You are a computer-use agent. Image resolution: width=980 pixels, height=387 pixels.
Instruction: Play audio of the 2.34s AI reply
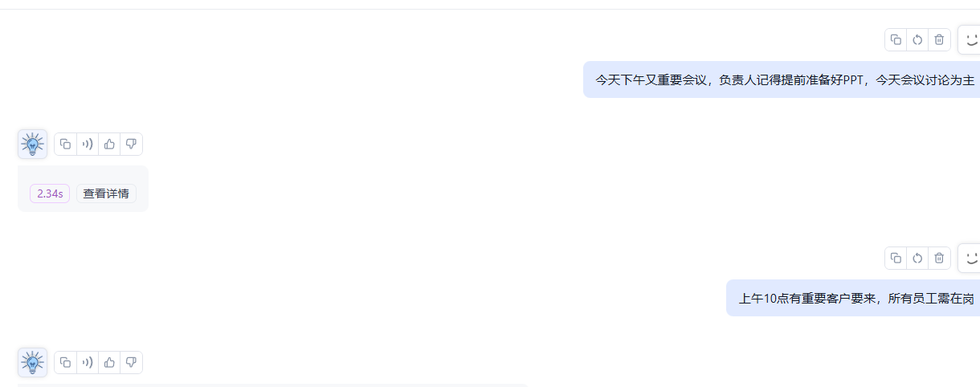[x=88, y=144]
